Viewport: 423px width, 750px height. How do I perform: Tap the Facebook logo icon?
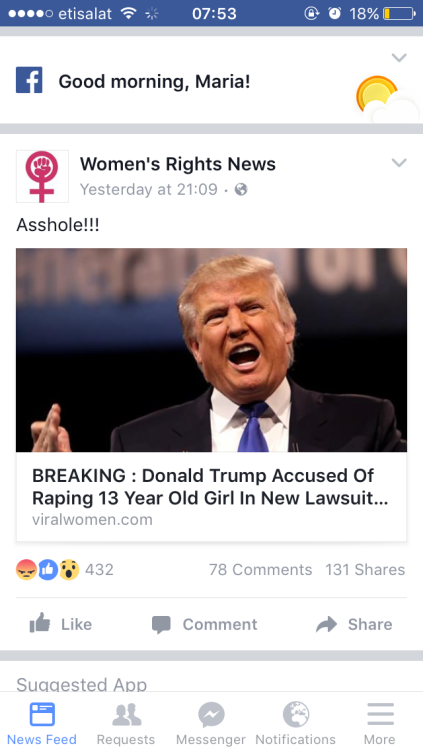click(x=29, y=80)
